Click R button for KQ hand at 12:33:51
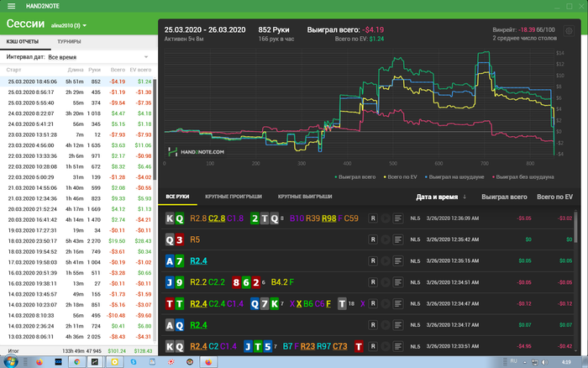Viewport: 588px width, 368px height. (x=373, y=346)
